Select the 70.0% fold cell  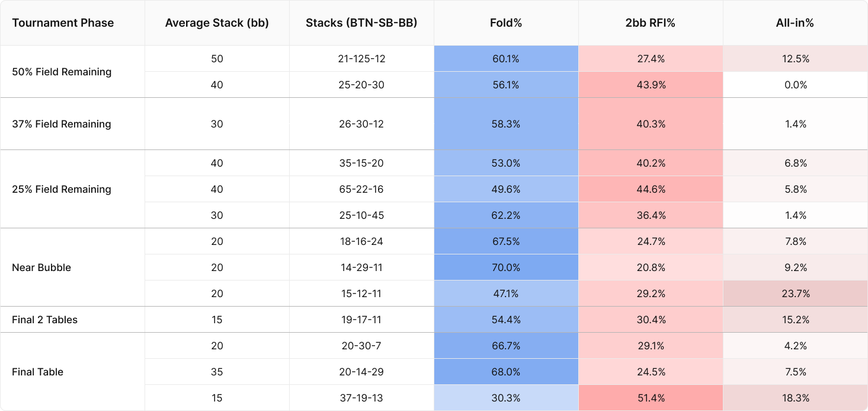coord(506,267)
